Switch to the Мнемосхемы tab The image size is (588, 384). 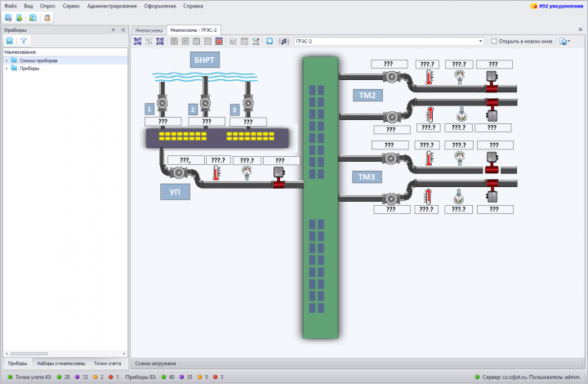pyautogui.click(x=149, y=30)
